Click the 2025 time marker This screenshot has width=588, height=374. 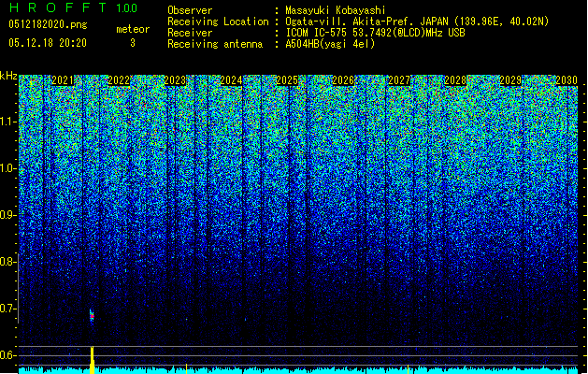287,80
